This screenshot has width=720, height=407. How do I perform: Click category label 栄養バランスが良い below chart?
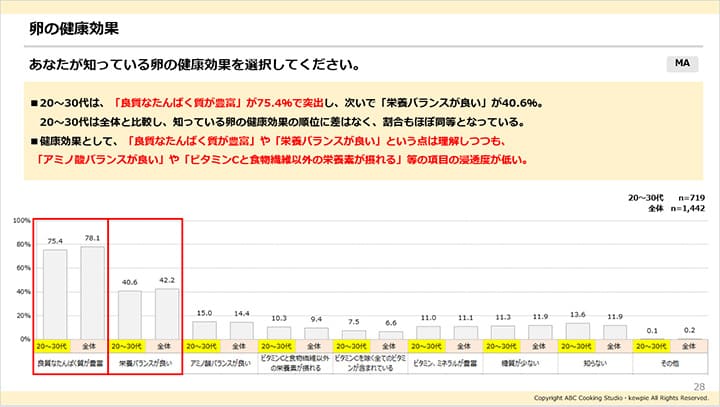[146, 363]
